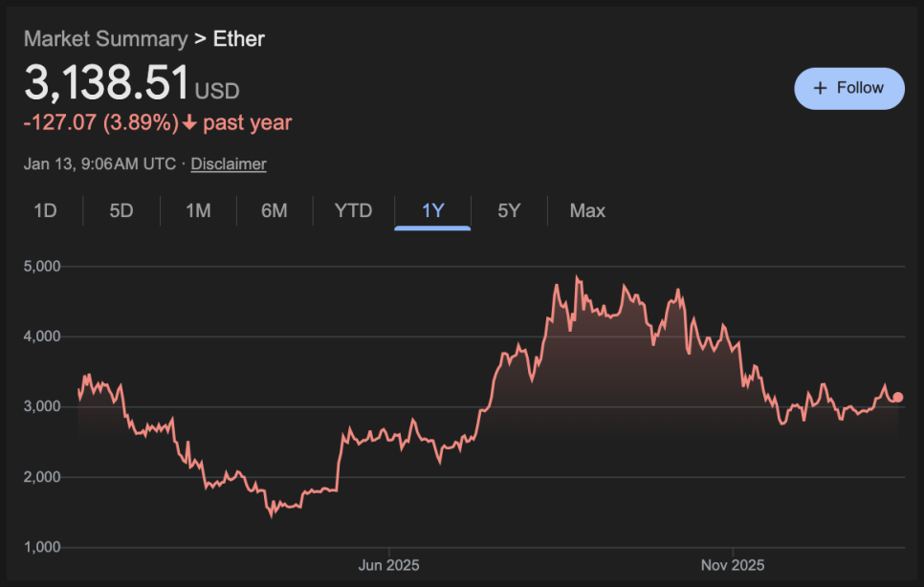Click the 3,138.51 price value

(106, 83)
